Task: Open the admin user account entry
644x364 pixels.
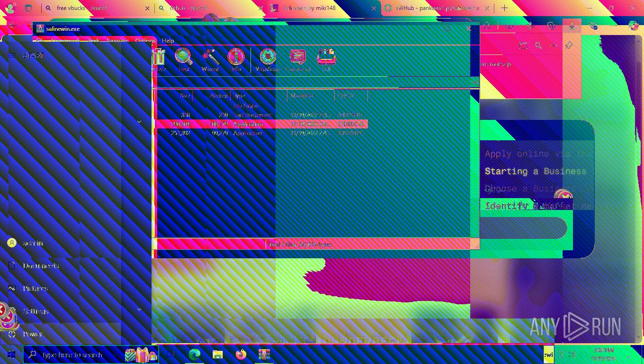Action: (61, 243)
